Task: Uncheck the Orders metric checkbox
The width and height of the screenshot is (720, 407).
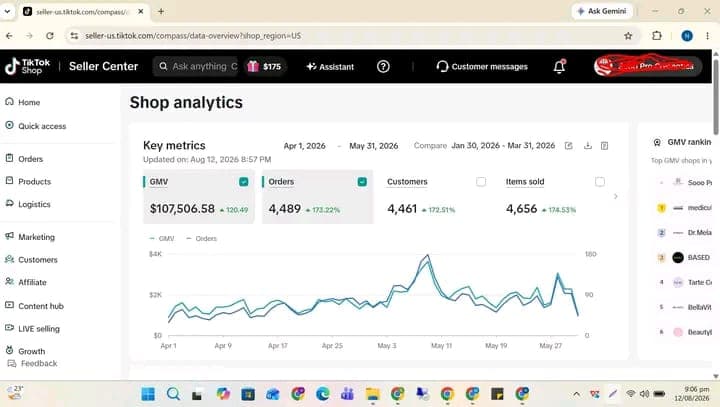Action: click(x=362, y=182)
